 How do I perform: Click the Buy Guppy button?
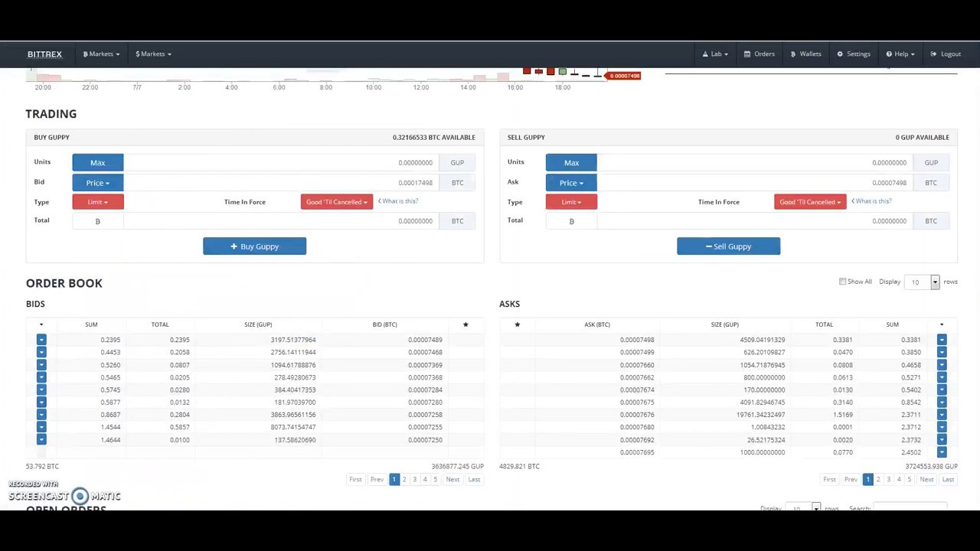(254, 246)
